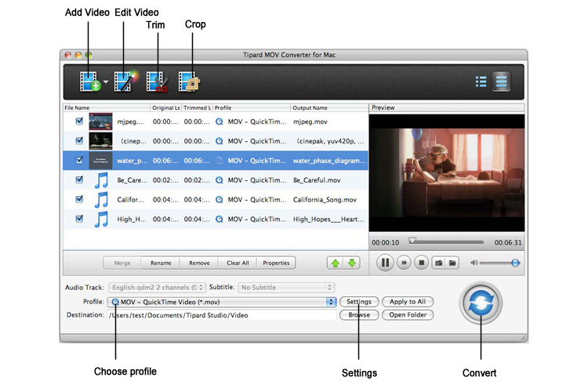Click the Rename button
The height and width of the screenshot is (392, 588).
[x=161, y=263]
